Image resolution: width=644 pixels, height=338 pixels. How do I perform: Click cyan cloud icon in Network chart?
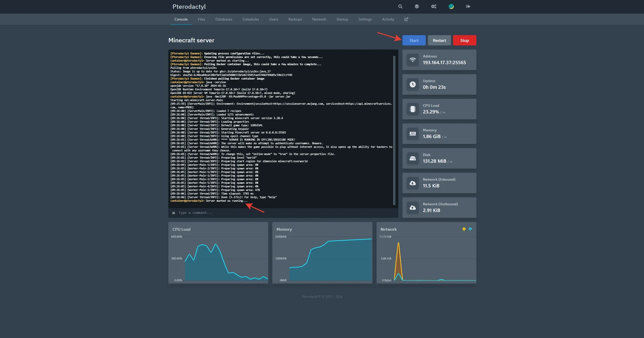470,229
